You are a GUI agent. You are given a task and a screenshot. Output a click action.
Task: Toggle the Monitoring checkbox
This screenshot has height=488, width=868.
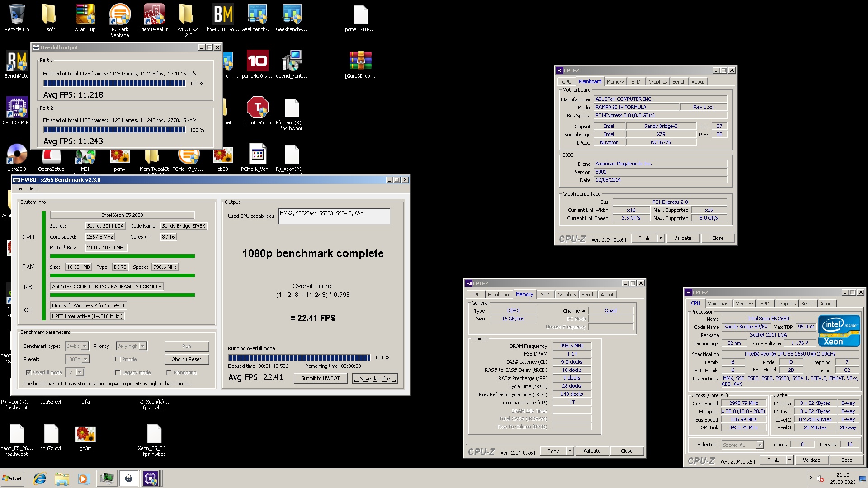point(169,372)
